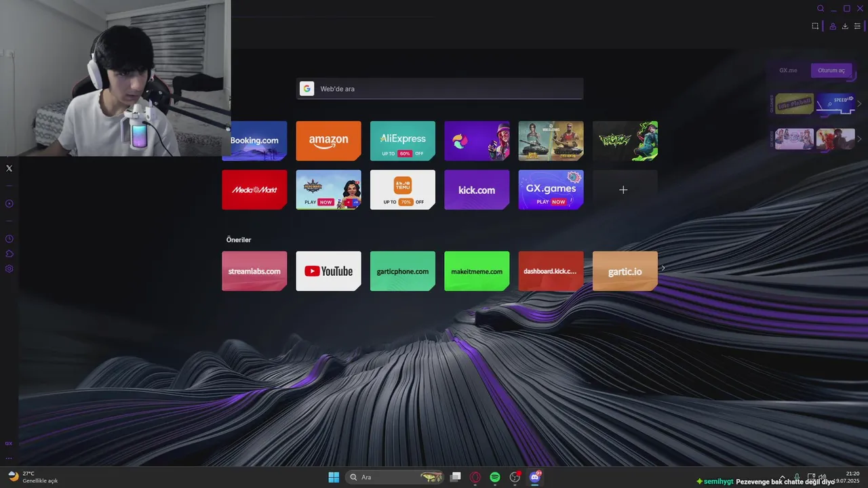Click the Google logo in search box
Screen dimensions: 868x488
[307, 89]
